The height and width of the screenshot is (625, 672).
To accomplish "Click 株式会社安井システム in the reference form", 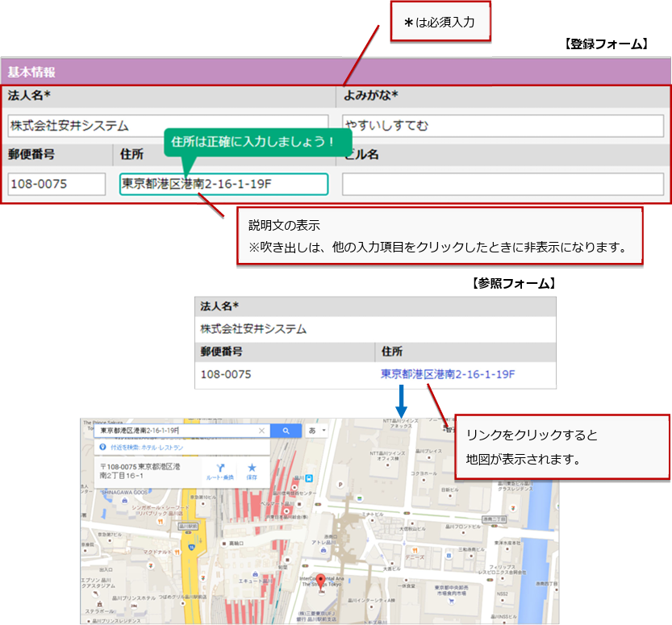I will (x=253, y=329).
